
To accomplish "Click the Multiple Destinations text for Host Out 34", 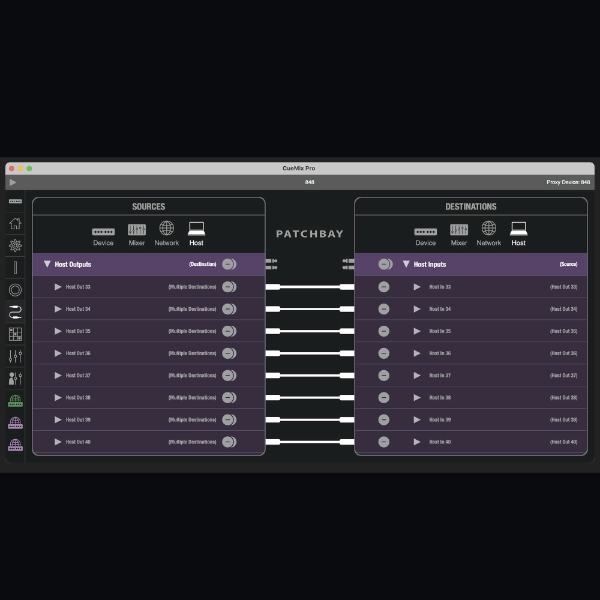I will click(x=192, y=309).
